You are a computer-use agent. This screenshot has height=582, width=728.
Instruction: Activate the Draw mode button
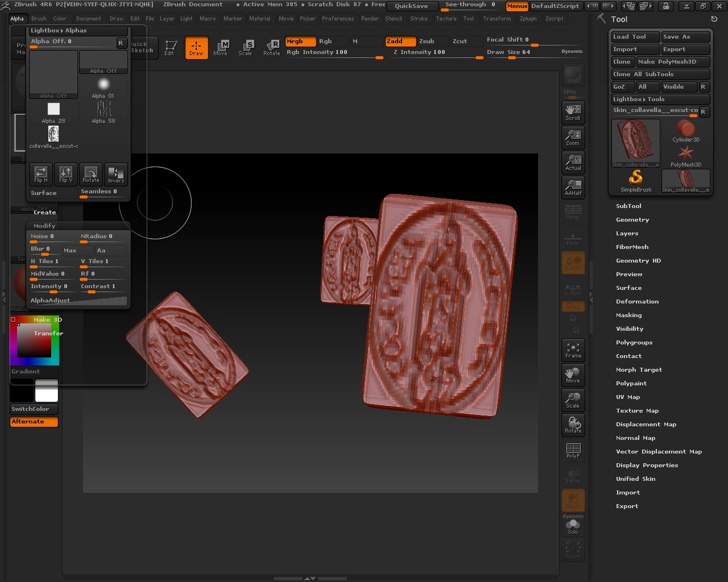pos(196,48)
